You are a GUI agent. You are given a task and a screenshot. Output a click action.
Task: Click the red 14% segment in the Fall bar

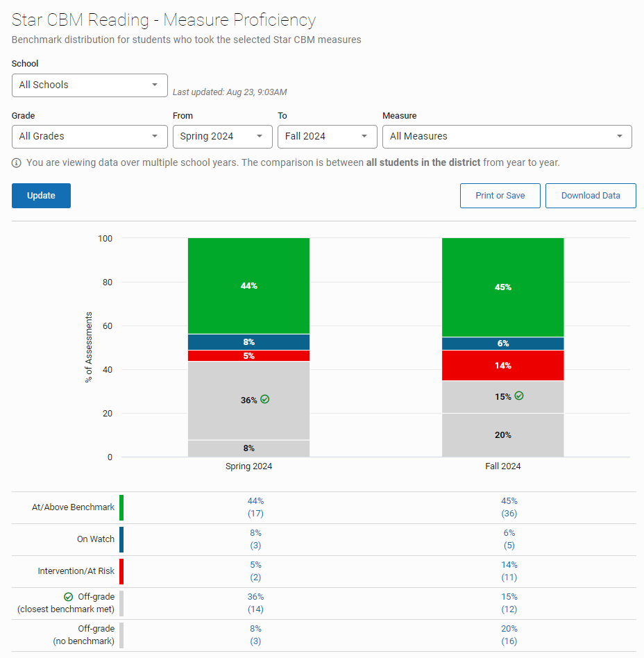[x=503, y=365]
